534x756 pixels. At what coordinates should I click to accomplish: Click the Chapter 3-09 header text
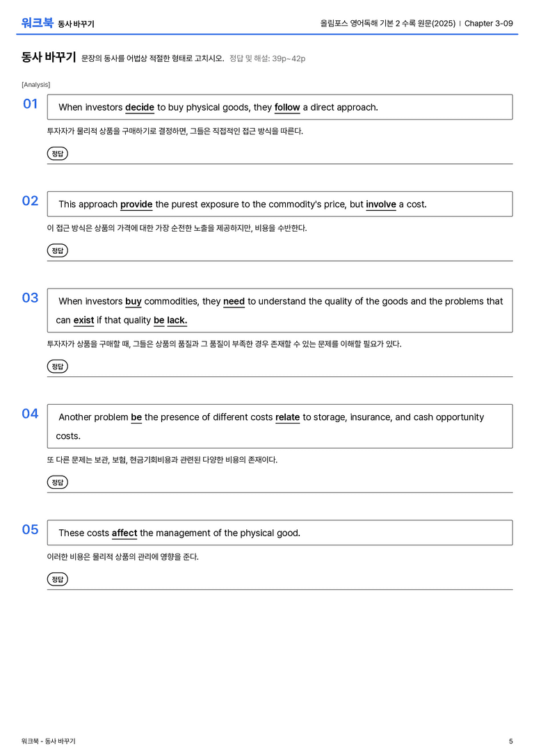pyautogui.click(x=488, y=23)
